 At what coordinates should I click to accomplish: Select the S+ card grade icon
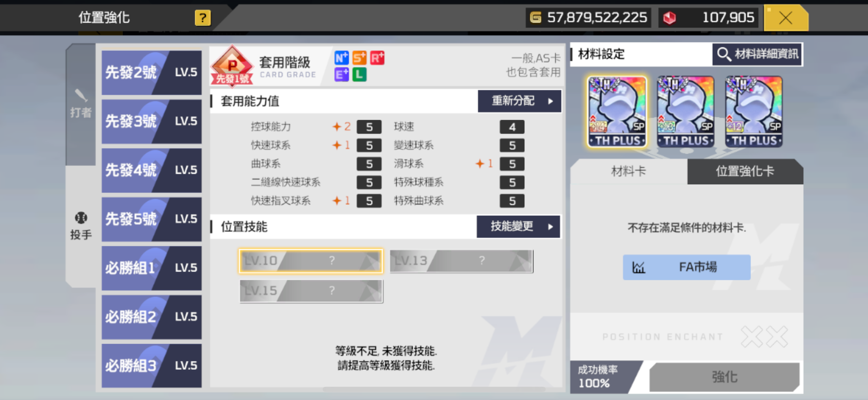359,58
